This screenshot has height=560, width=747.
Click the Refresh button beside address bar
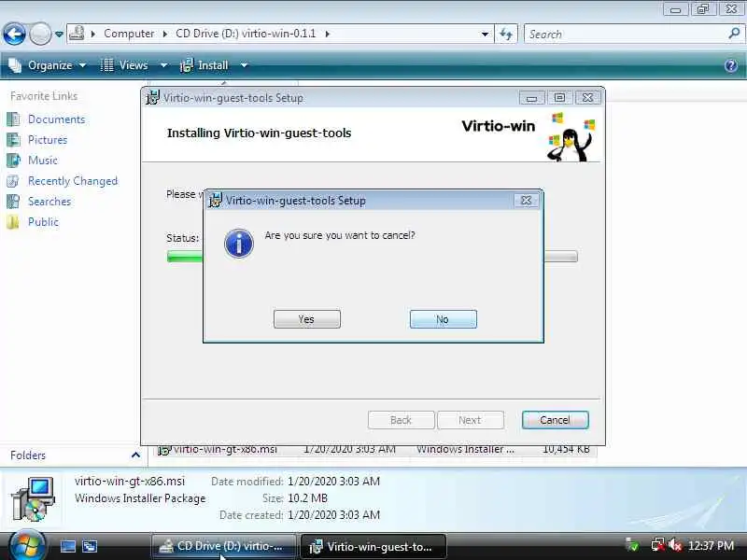pos(506,34)
